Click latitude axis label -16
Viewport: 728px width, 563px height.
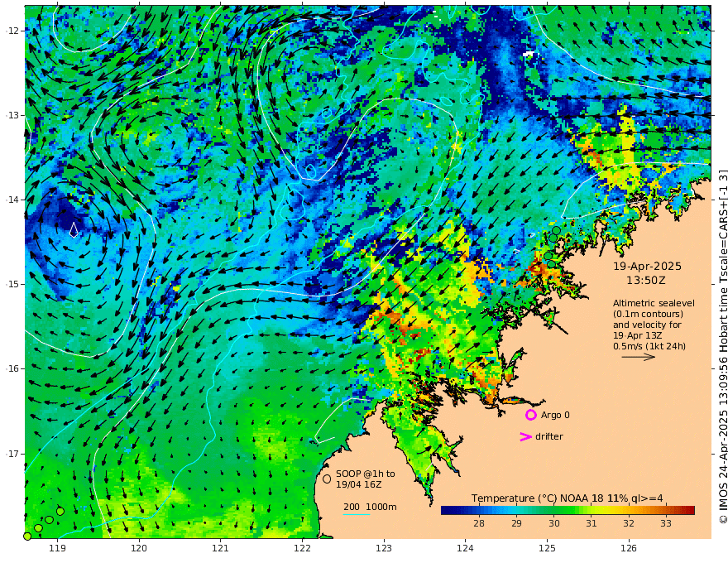[x=12, y=368]
